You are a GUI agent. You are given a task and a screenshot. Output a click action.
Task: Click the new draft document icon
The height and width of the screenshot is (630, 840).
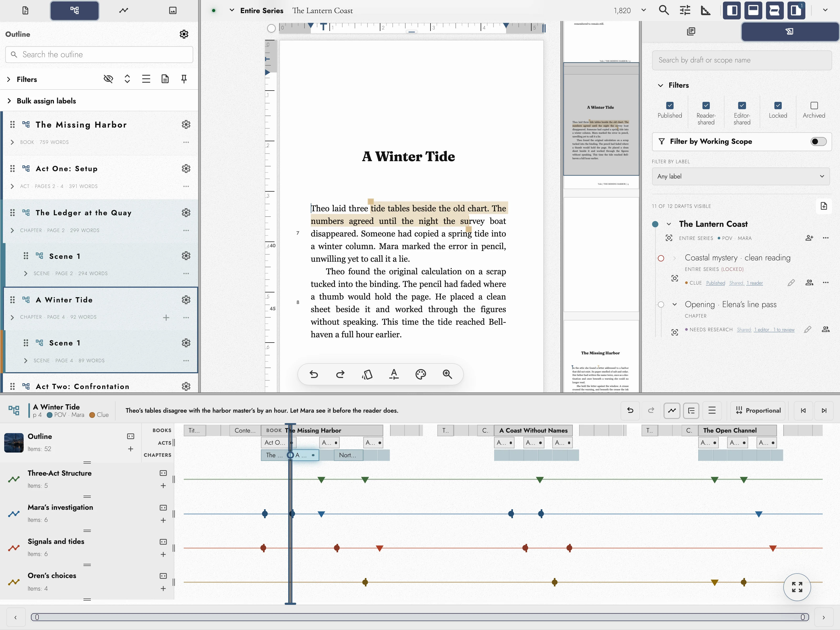(x=824, y=206)
